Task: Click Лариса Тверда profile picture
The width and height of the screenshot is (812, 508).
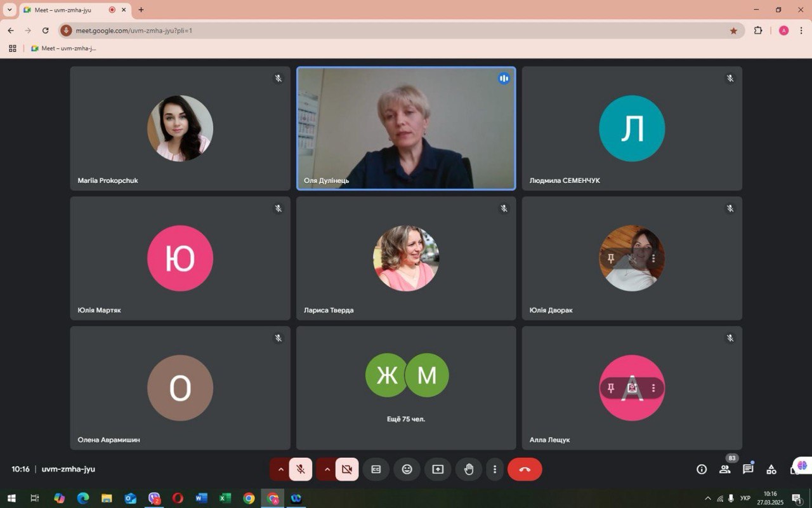Action: [x=406, y=258]
